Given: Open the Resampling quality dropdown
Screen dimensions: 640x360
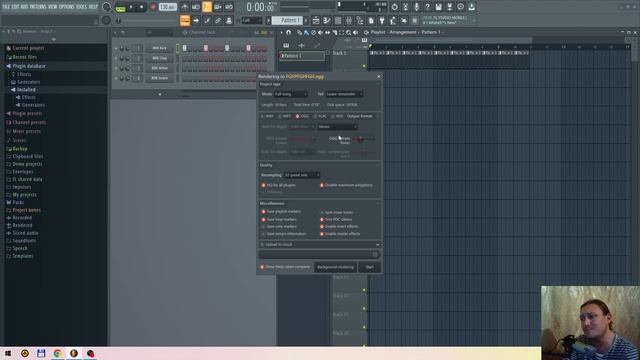Looking at the screenshot, I should (x=302, y=175).
